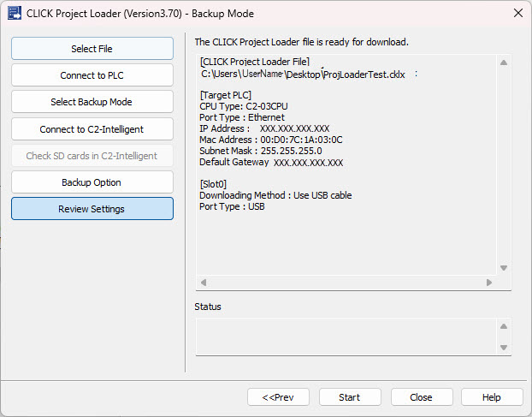The width and height of the screenshot is (532, 417).
Task: Go to Connect to PLC step
Action: (92, 75)
